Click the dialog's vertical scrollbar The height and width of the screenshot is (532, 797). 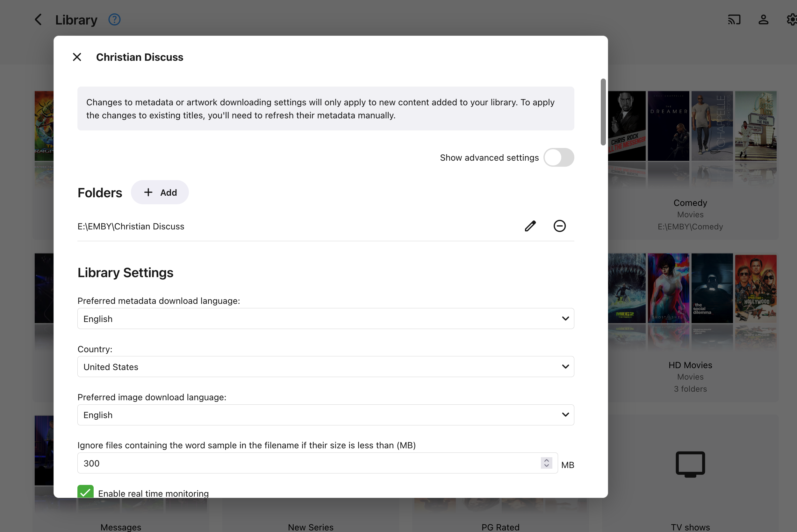point(603,112)
